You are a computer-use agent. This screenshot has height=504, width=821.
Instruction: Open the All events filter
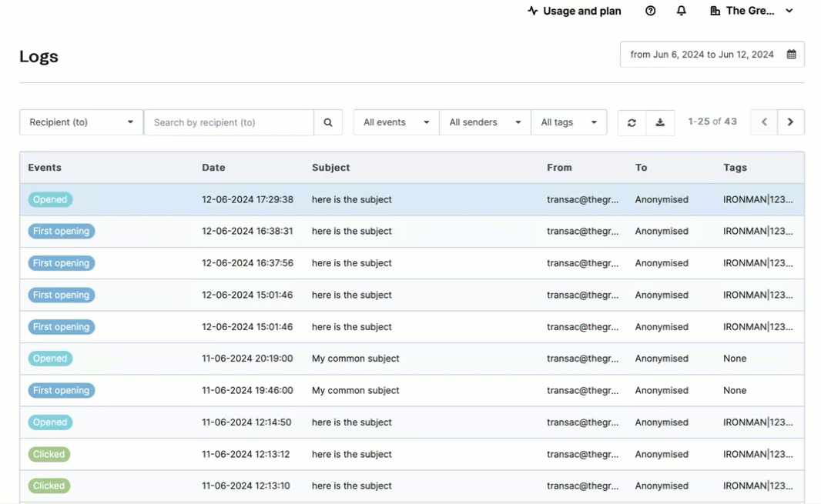point(396,122)
